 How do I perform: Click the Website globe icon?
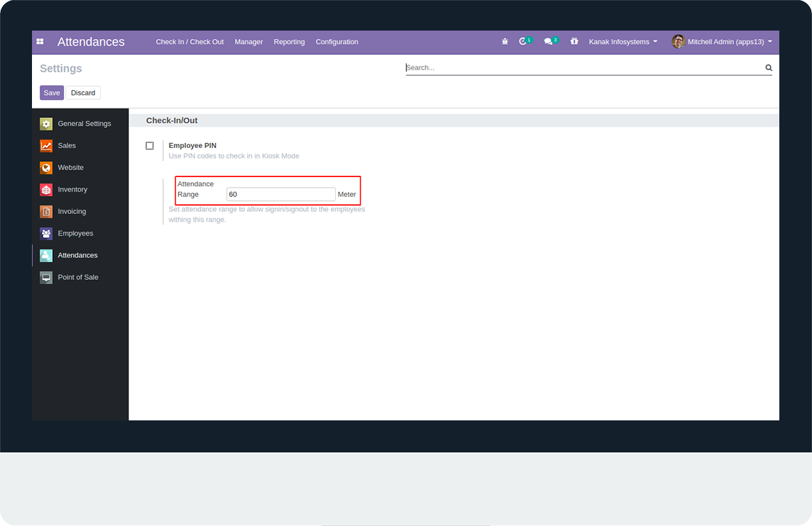(x=46, y=167)
